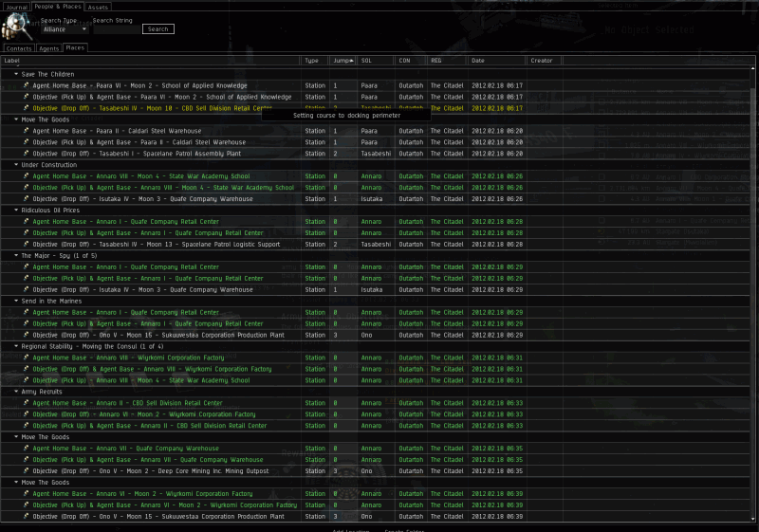
Task: Open the Assets tab
Action: (98, 8)
